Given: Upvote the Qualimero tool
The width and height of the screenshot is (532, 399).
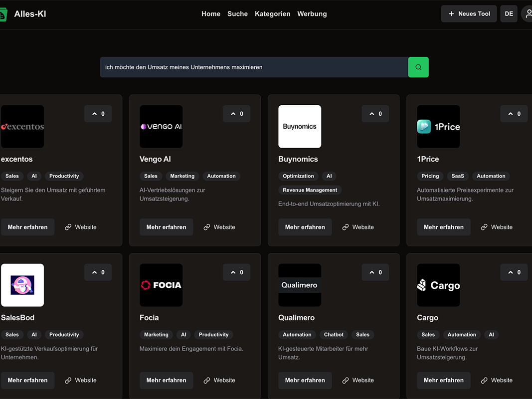Looking at the screenshot, I should coord(375,272).
